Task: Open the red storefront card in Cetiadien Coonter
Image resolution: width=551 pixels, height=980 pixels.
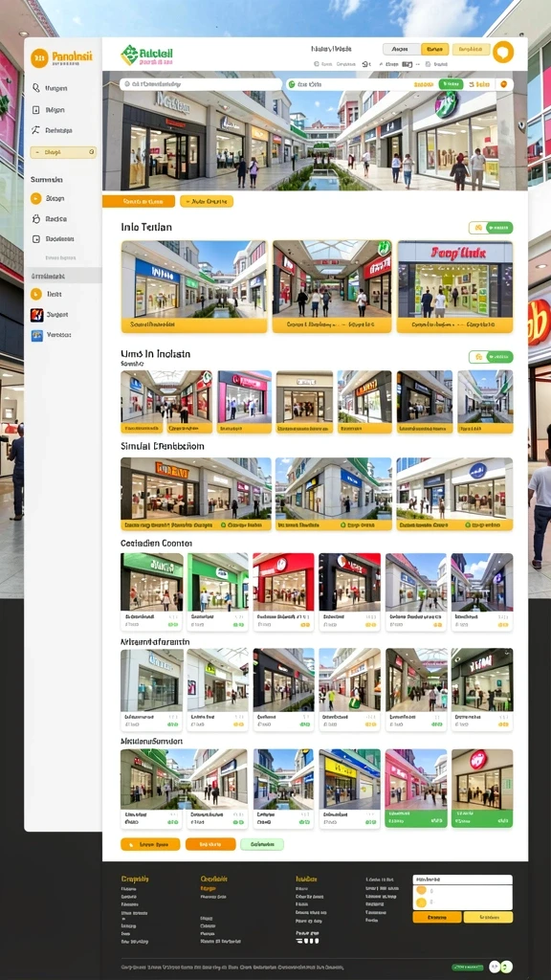Action: click(283, 591)
